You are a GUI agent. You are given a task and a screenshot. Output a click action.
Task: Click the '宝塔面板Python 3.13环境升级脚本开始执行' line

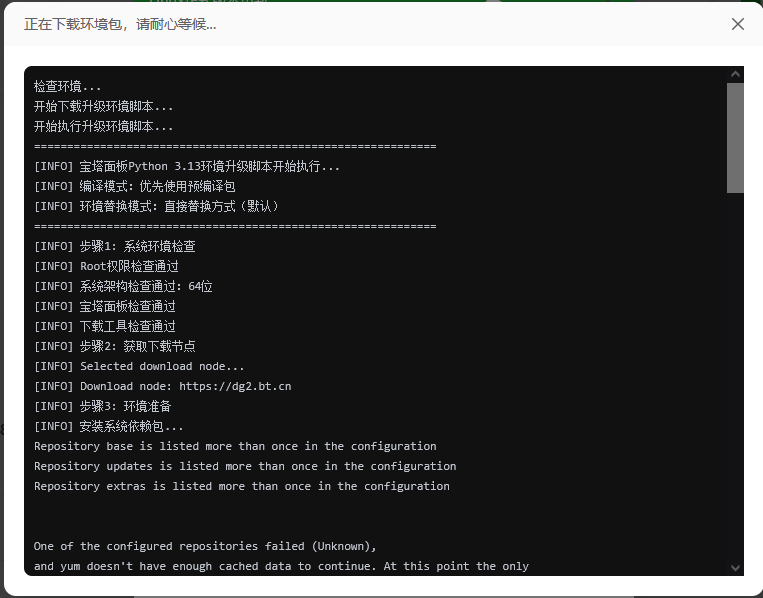[x=187, y=166]
